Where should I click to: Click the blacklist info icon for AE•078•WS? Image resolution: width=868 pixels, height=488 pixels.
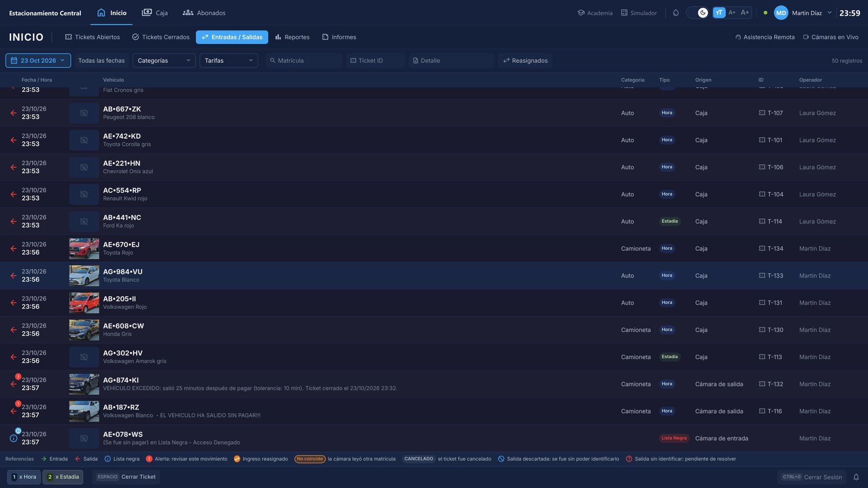[x=14, y=438]
